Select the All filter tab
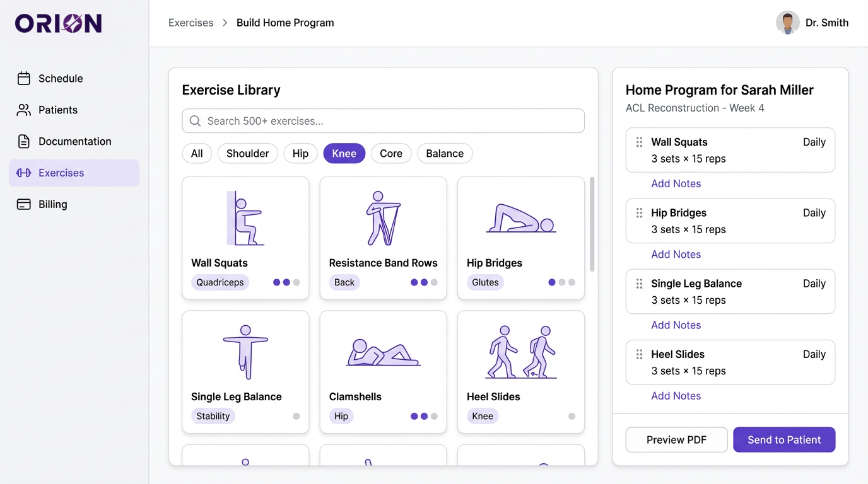868x484 pixels. (x=197, y=153)
